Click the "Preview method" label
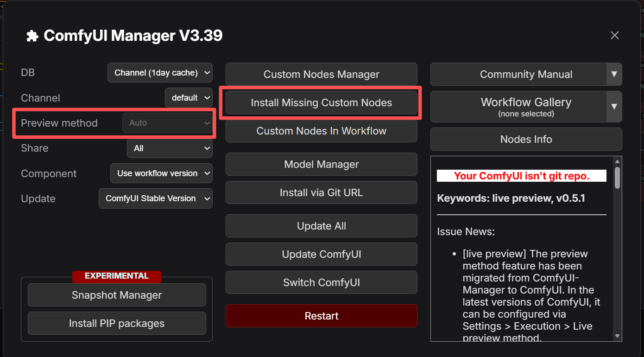Image resolution: width=644 pixels, height=357 pixels. tap(59, 123)
